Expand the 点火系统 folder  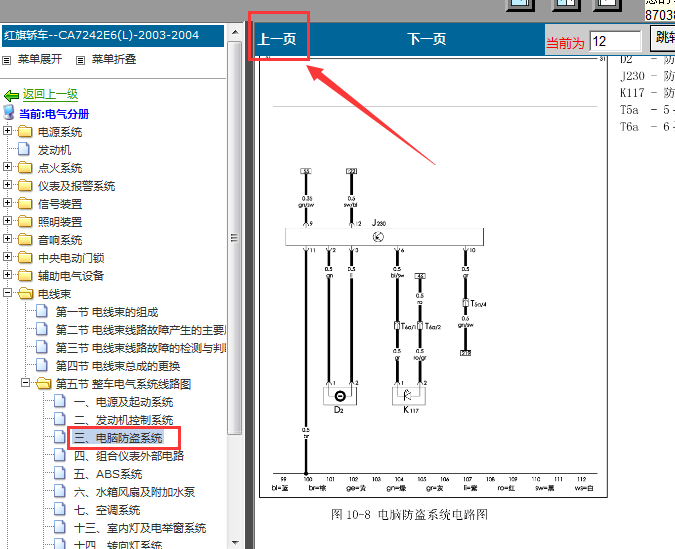pos(7,166)
